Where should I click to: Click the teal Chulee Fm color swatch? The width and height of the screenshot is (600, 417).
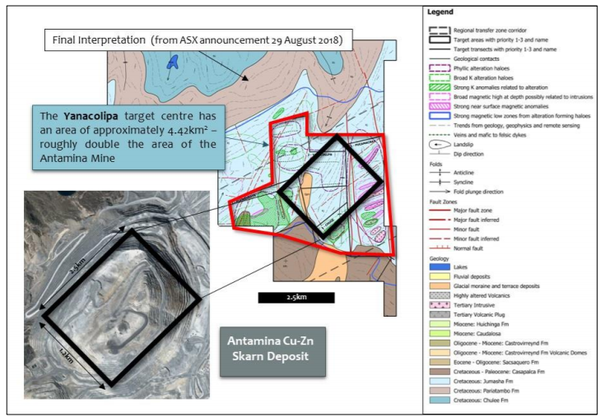point(439,400)
